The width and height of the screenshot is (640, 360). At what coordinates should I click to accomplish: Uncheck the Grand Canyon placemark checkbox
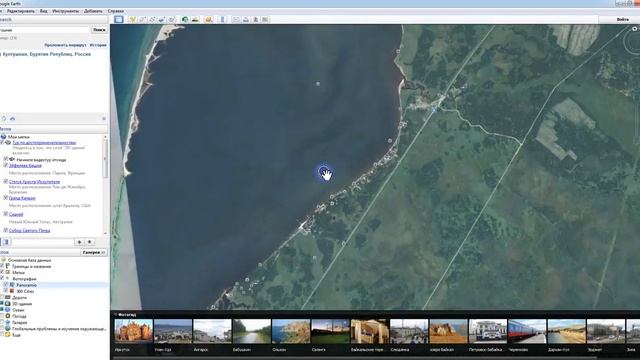pos(6,198)
